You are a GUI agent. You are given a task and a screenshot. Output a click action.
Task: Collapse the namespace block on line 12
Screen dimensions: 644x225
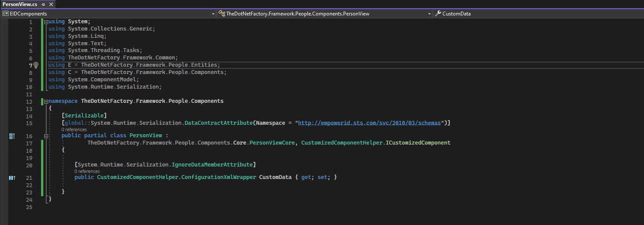[x=46, y=101]
